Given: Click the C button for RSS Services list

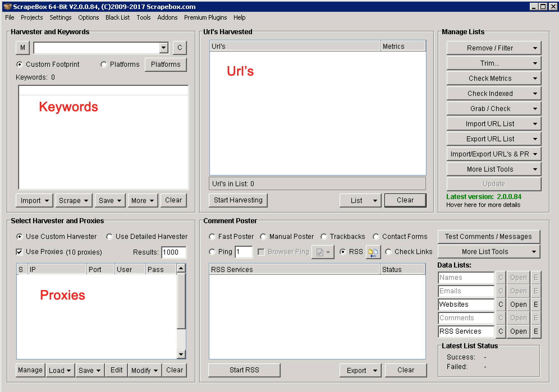Looking at the screenshot, I should tap(501, 331).
